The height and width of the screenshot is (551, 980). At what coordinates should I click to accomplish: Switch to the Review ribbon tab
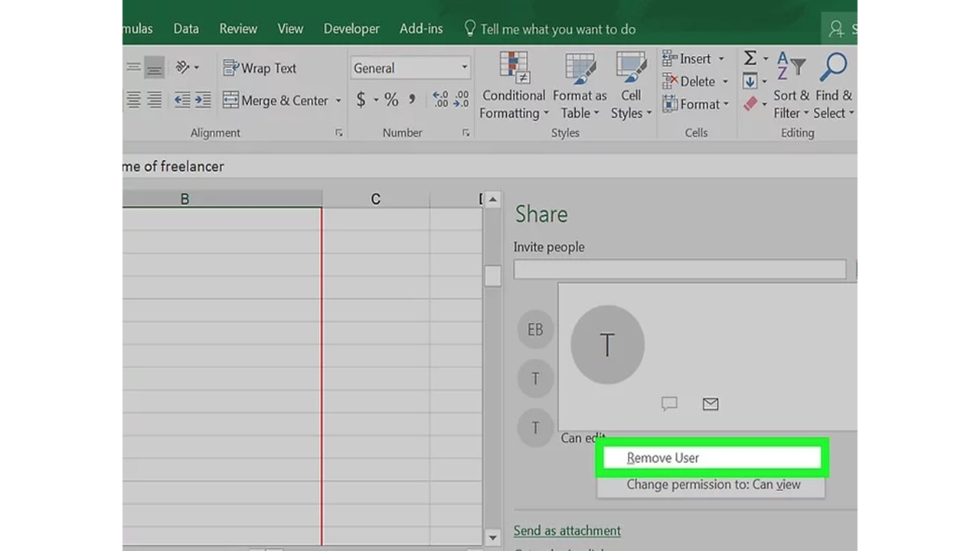pyautogui.click(x=237, y=28)
